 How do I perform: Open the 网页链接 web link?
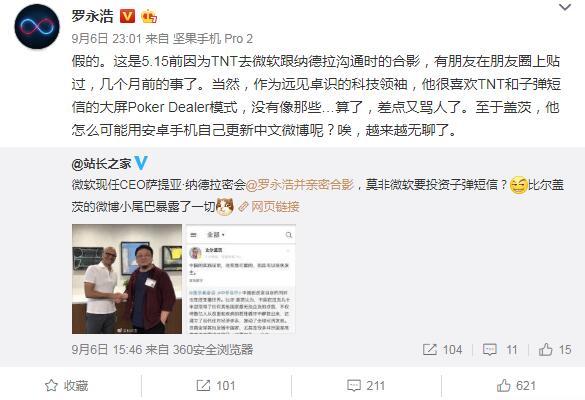tap(269, 206)
